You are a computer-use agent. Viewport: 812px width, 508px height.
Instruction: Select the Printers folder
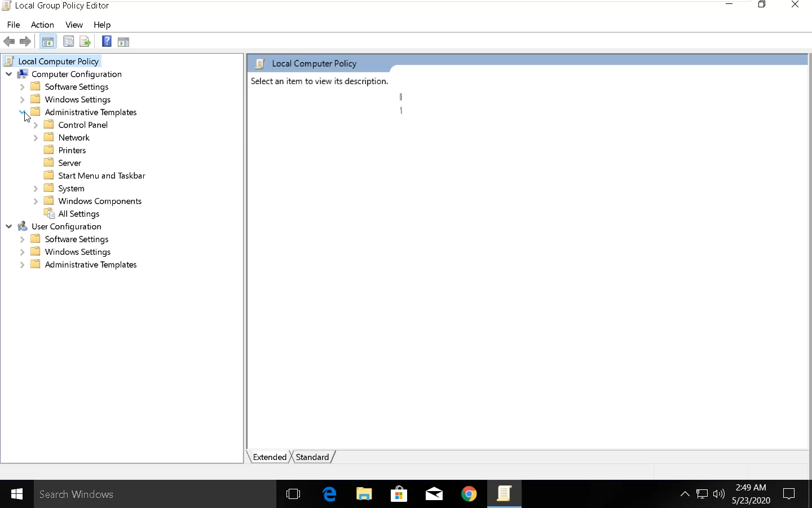pos(72,151)
